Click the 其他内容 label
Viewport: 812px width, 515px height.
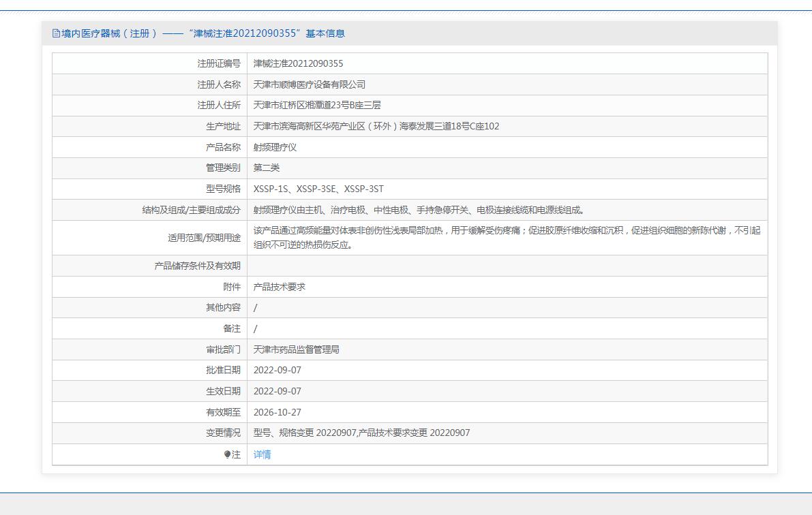[223, 307]
